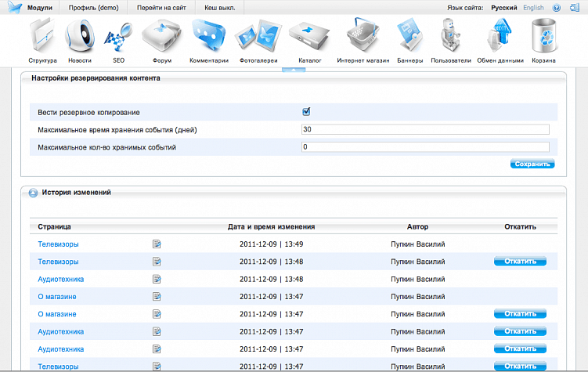Roll back Телевизоры change from 13:48
The image size is (588, 372).
tap(519, 262)
